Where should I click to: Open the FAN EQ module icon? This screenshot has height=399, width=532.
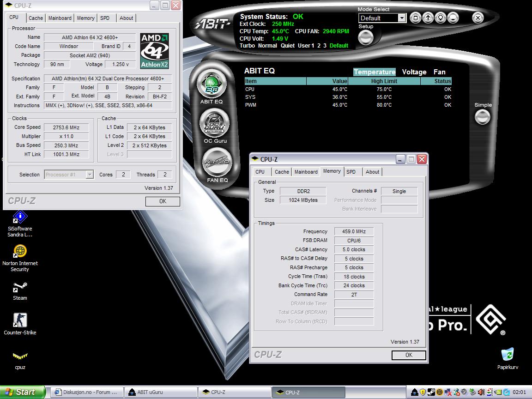click(217, 162)
